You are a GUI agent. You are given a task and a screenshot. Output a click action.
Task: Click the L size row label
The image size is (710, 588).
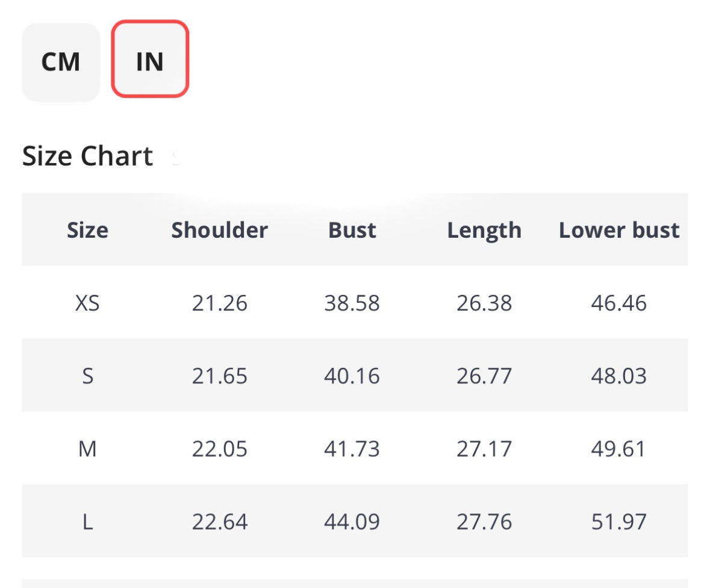88,522
